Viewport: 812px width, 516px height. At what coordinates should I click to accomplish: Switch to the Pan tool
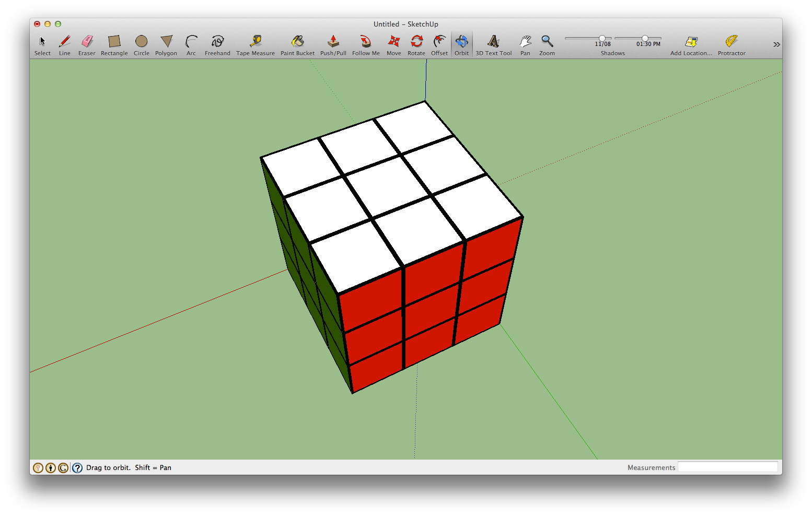click(525, 42)
